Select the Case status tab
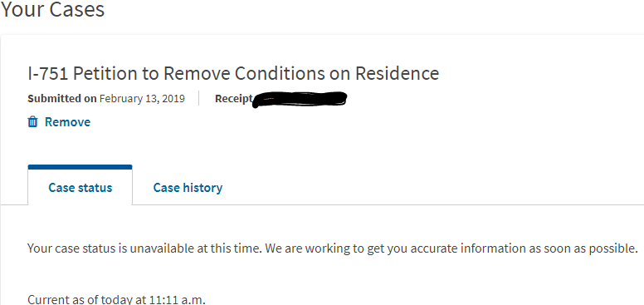 coord(80,188)
